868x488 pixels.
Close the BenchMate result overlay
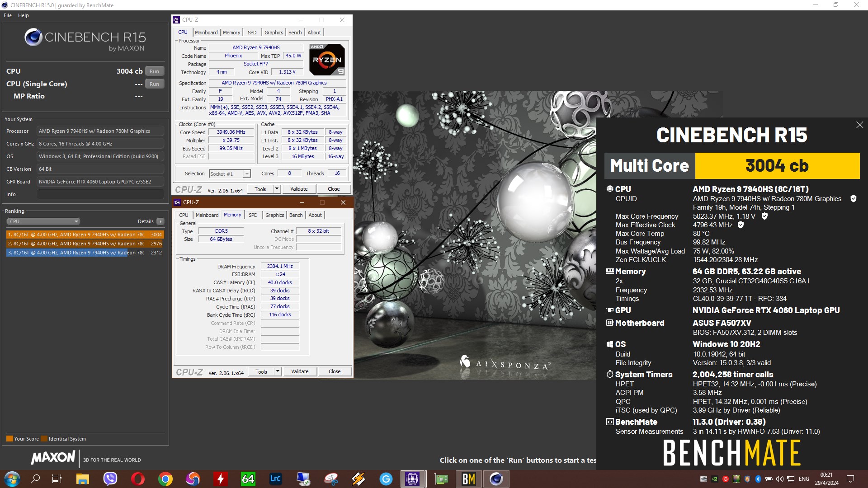(859, 125)
